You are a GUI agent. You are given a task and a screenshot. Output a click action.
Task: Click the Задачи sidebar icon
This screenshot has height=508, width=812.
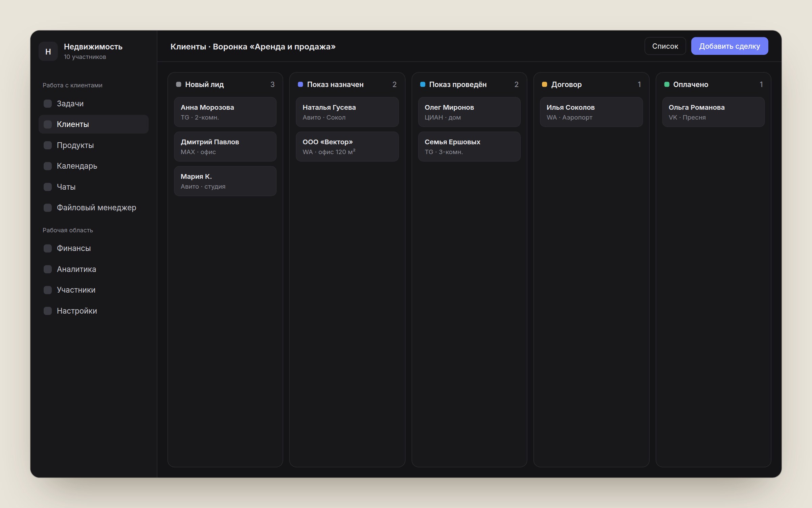pos(48,104)
